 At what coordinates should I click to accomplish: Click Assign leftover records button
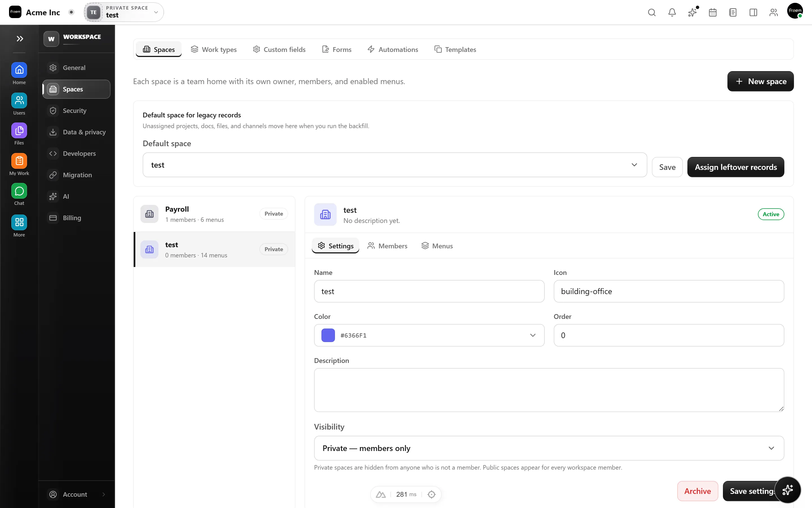tap(736, 167)
